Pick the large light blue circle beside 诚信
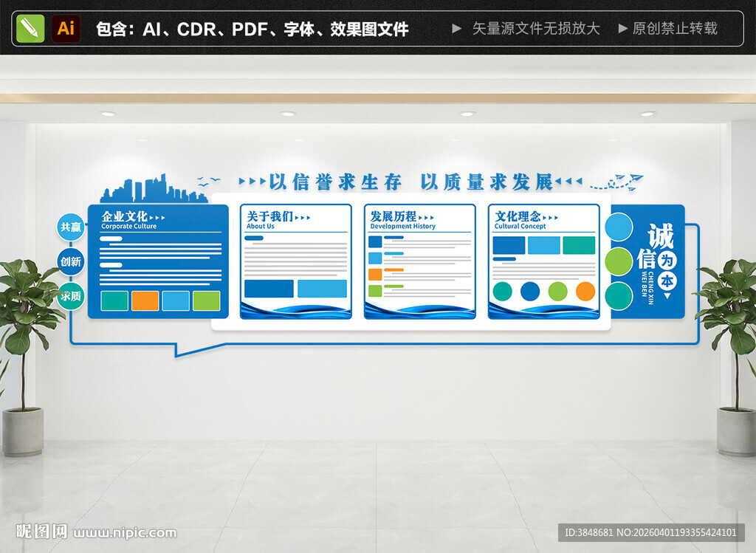Viewport: 756px width, 553px height. pyautogui.click(x=619, y=227)
